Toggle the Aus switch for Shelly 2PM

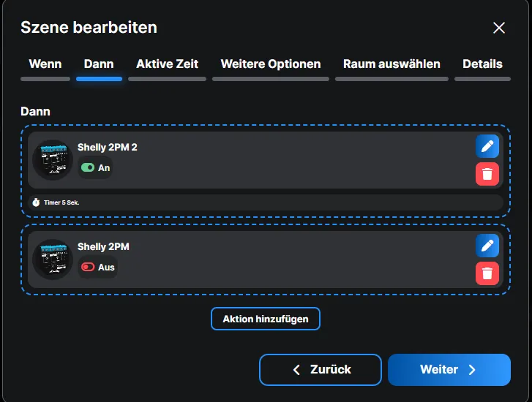89,268
